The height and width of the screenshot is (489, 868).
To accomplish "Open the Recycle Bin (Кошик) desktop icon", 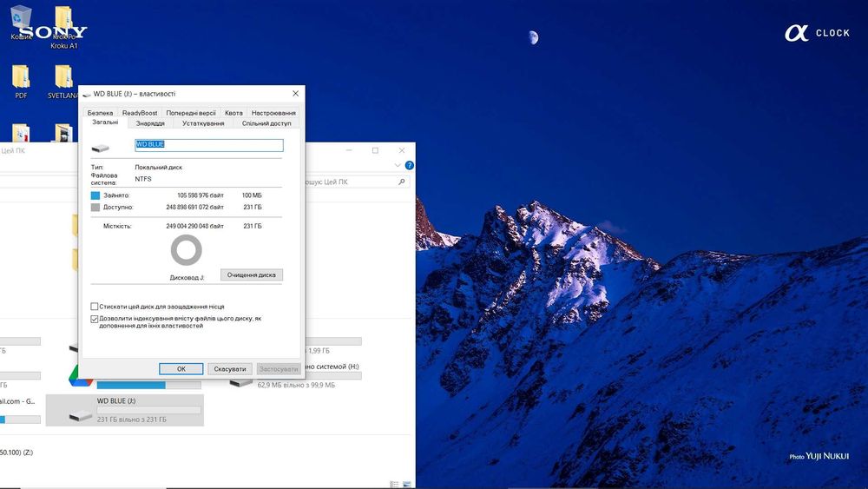I will click(21, 21).
